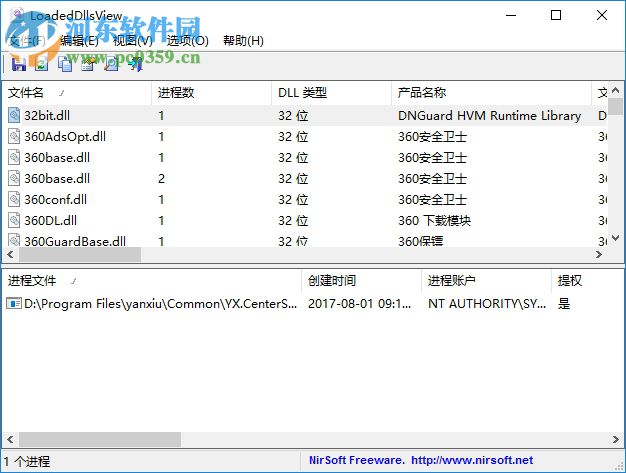This screenshot has height=473, width=626.
Task: Sort by DLL 类型 column header
Action: (331, 93)
